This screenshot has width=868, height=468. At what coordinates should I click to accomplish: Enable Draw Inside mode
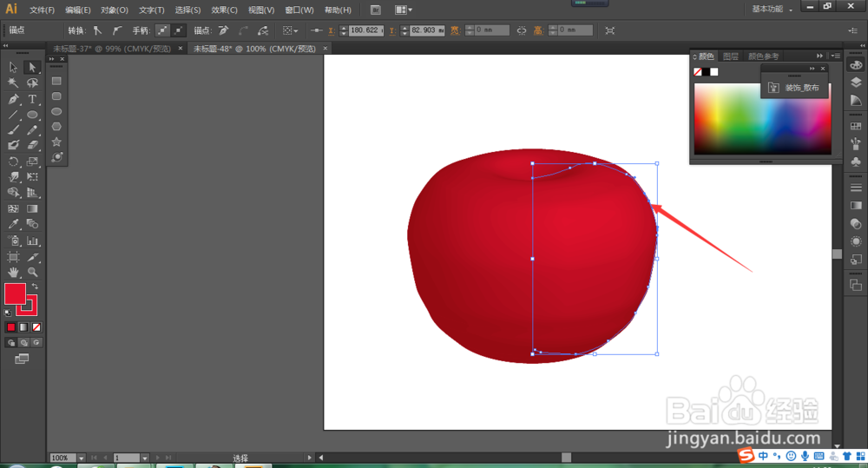pos(36,343)
